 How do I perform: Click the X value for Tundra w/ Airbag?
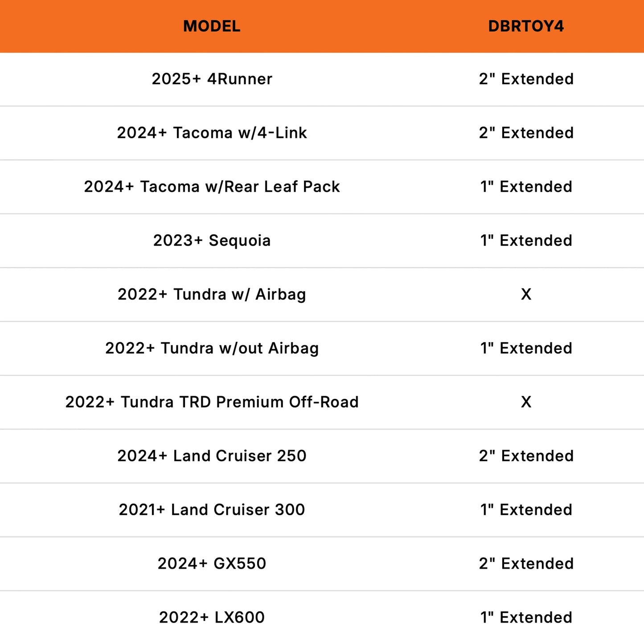tap(526, 295)
